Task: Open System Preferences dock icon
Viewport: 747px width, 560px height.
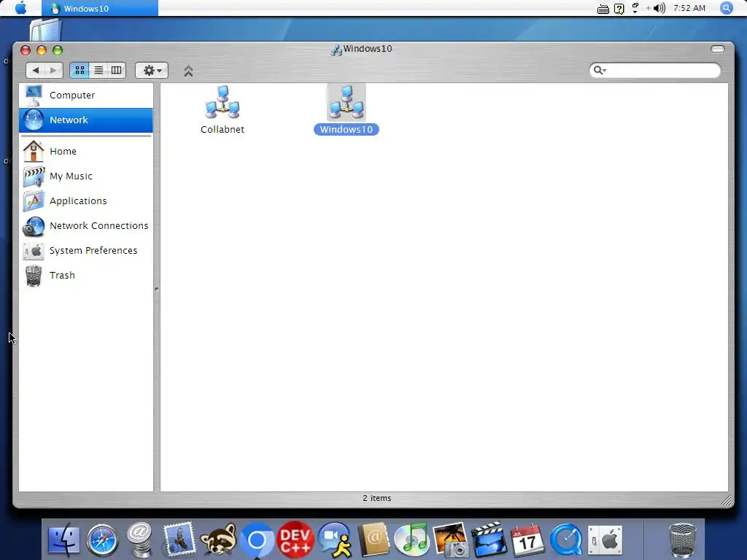Action: 605,540
